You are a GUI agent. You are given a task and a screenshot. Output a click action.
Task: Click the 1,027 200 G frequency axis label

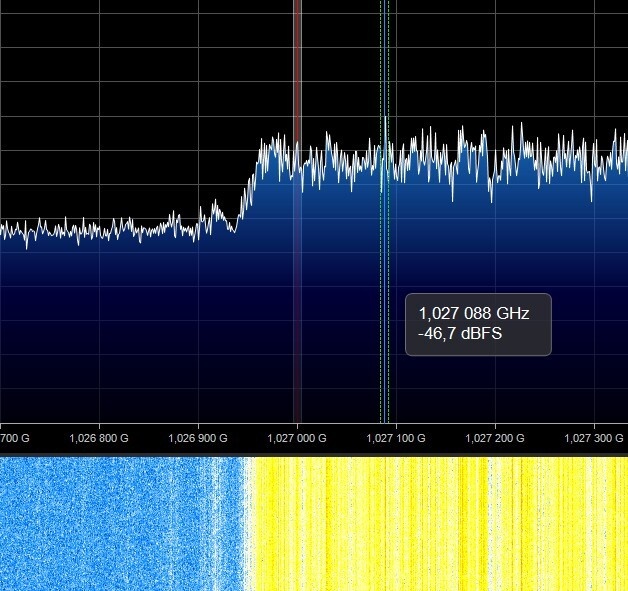click(x=495, y=438)
